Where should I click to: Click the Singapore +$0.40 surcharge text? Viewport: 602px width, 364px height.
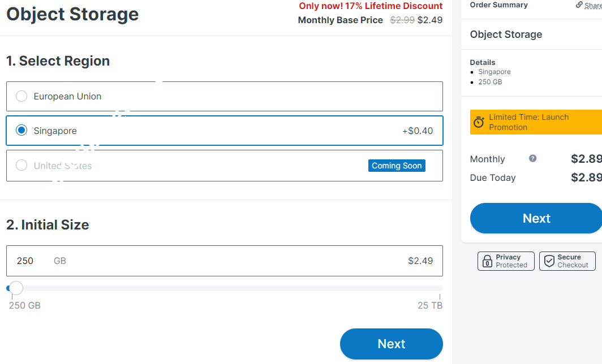pos(418,131)
